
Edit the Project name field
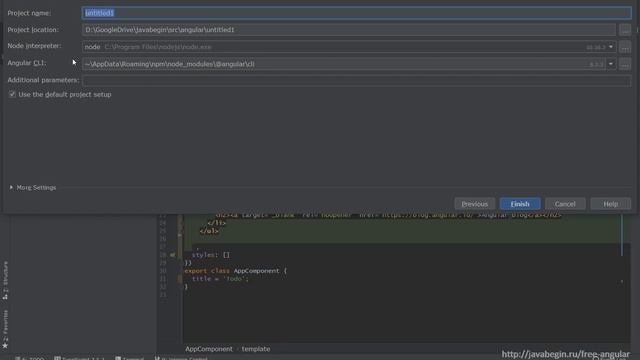pos(356,13)
